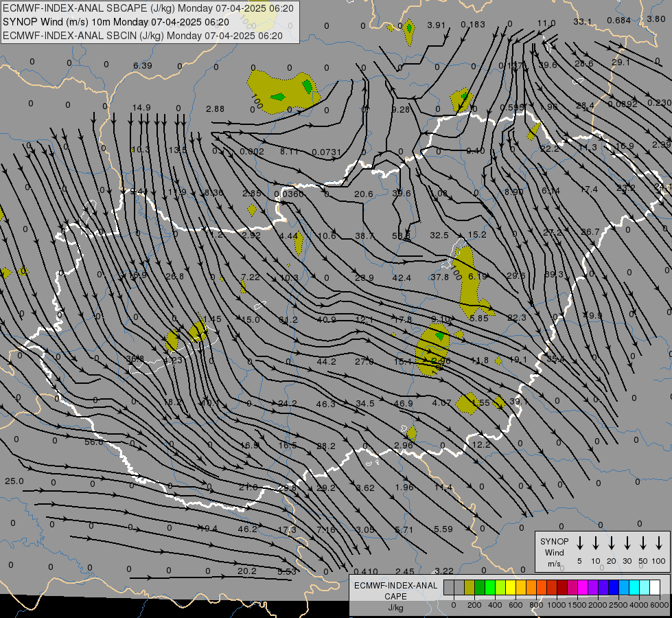672x618 pixels.
Task: Pick the olive CAPE legend swatch
Action: [x=470, y=587]
